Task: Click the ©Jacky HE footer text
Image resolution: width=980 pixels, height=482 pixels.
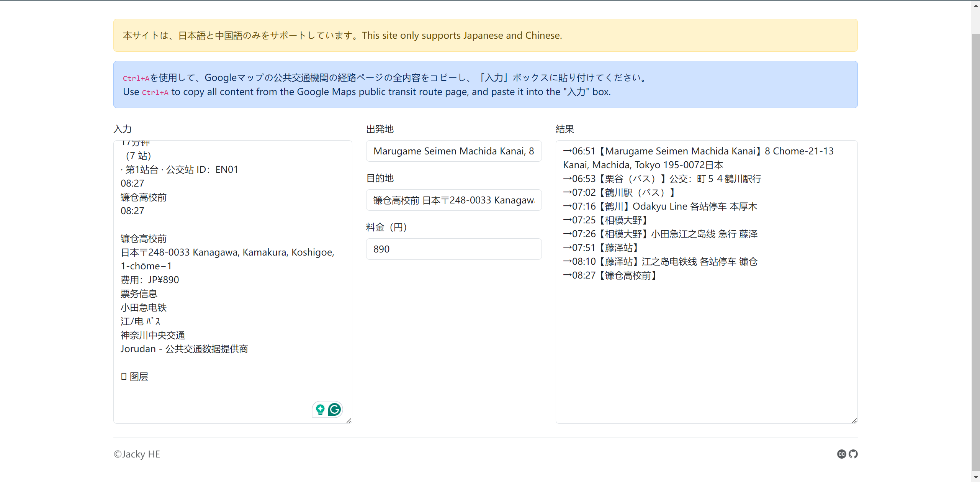Action: point(137,454)
